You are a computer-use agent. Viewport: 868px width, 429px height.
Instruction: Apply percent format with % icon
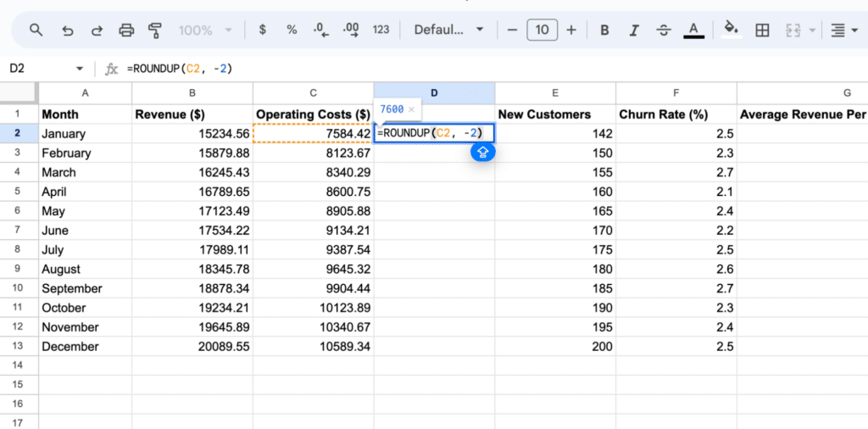tap(292, 30)
